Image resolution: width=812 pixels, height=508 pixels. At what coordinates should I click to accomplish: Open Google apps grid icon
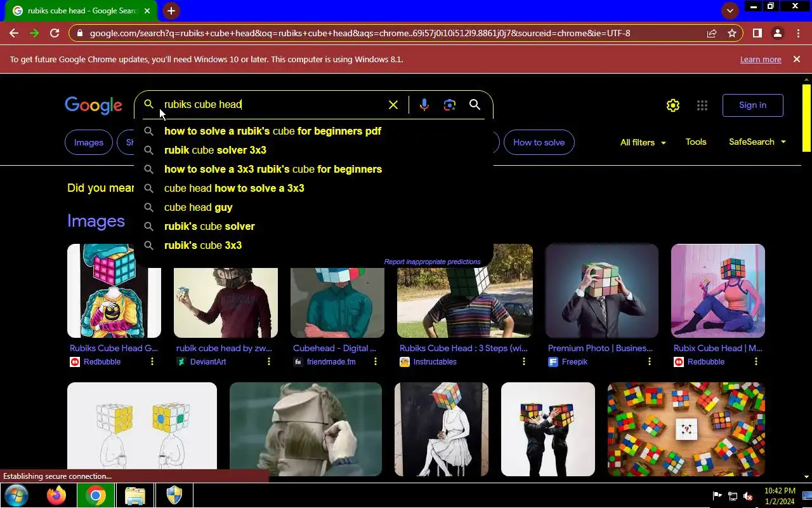pos(702,105)
